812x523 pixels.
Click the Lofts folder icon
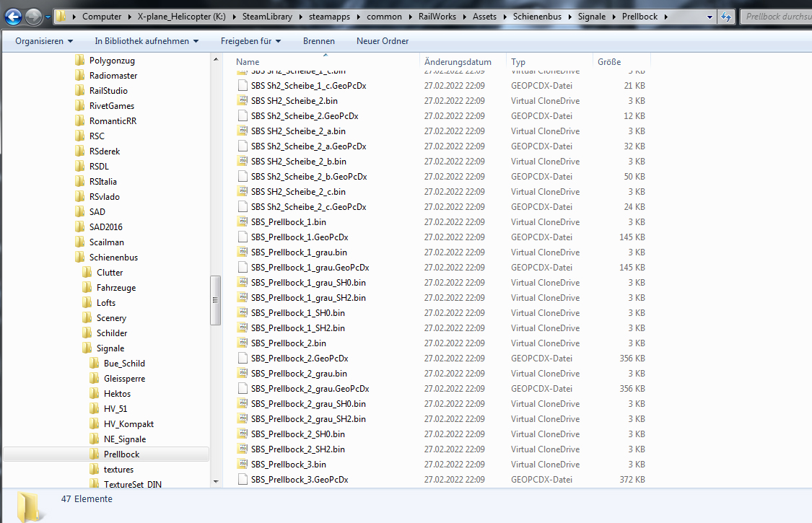87,303
